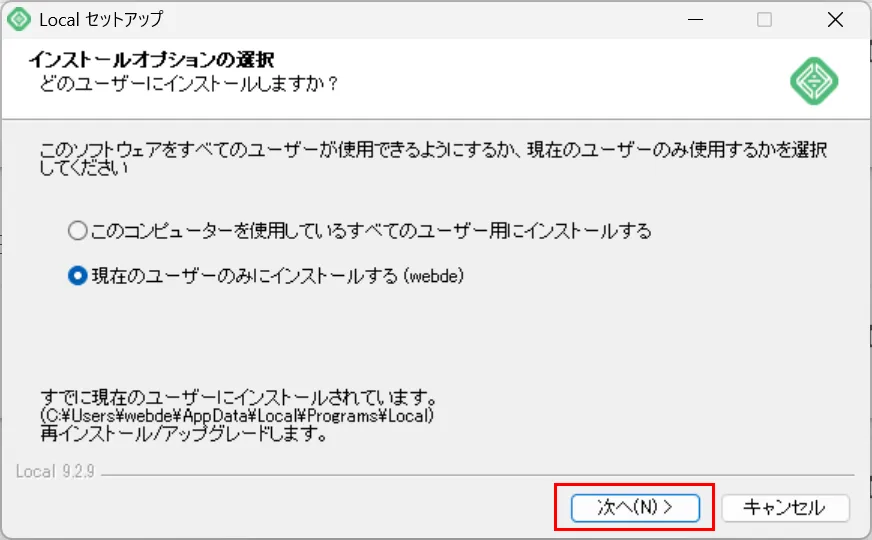Click the greyed-out maximize window button
The width and height of the screenshot is (872, 540).
point(764,19)
